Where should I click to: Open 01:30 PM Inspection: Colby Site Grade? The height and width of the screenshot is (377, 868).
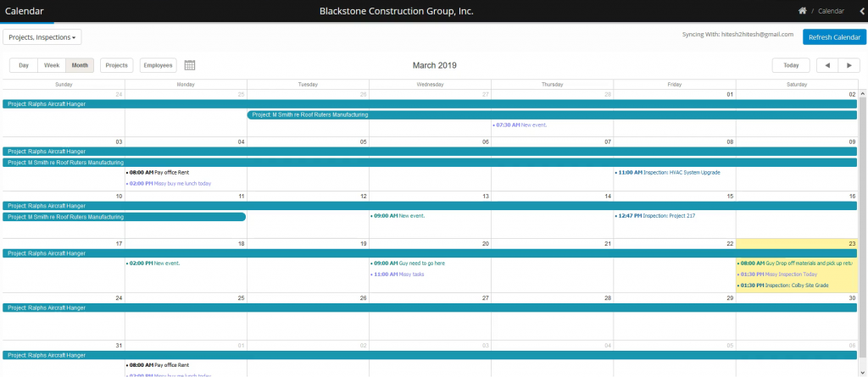782,286
